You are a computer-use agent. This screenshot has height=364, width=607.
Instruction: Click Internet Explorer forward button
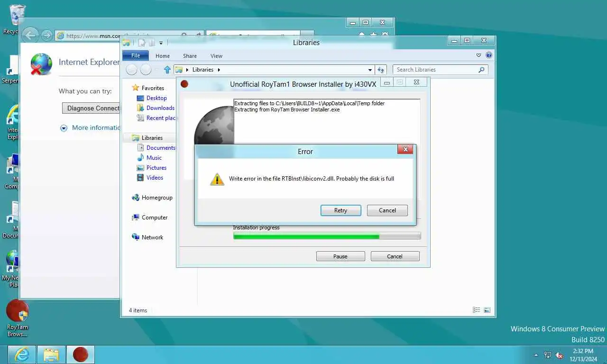click(x=46, y=36)
